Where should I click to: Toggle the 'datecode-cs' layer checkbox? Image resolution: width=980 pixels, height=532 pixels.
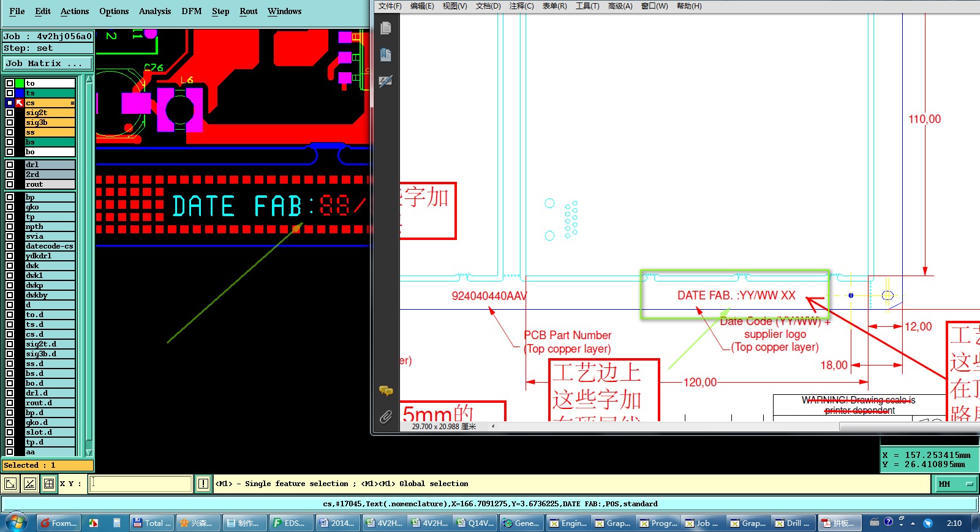[10, 246]
